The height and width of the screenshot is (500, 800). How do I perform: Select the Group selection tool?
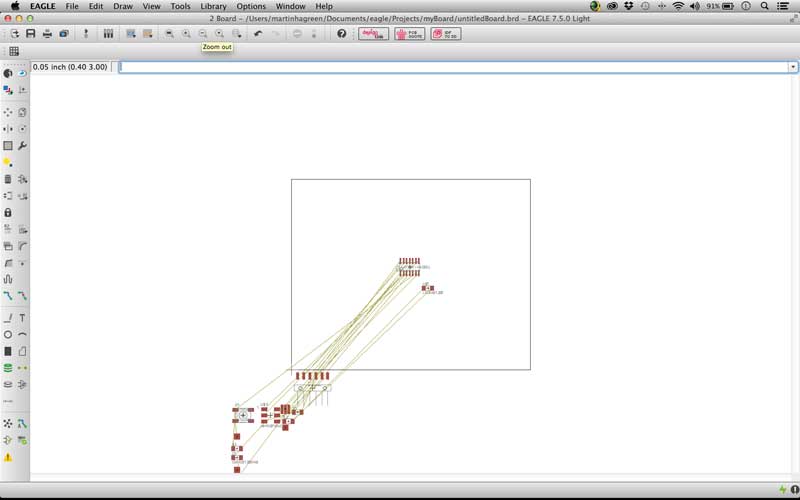tap(8, 146)
